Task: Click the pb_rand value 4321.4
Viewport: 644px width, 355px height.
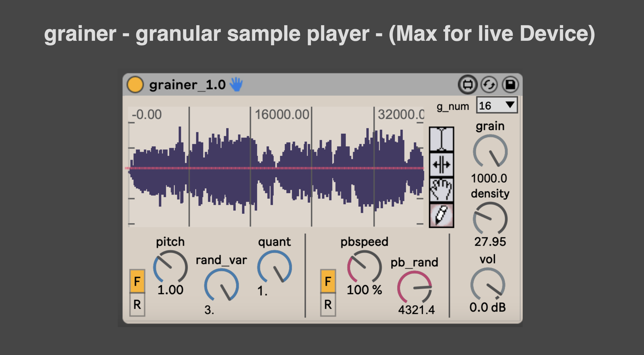Action: pos(416,310)
